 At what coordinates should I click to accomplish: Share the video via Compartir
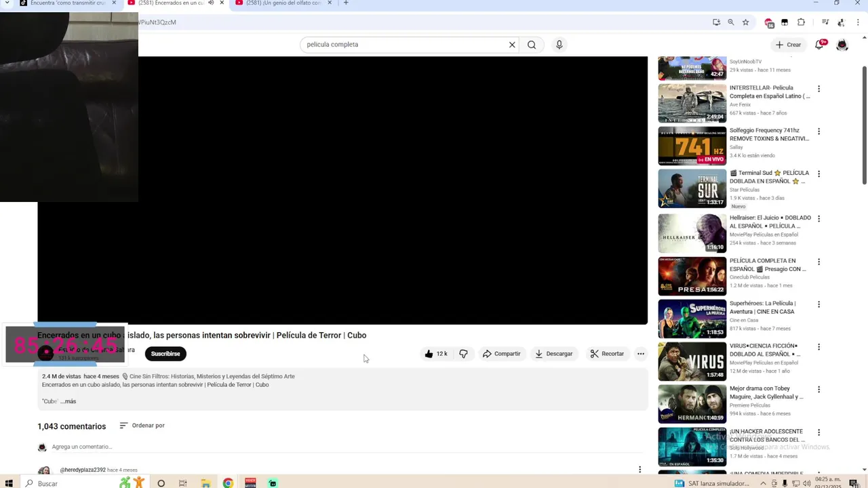[502, 354]
